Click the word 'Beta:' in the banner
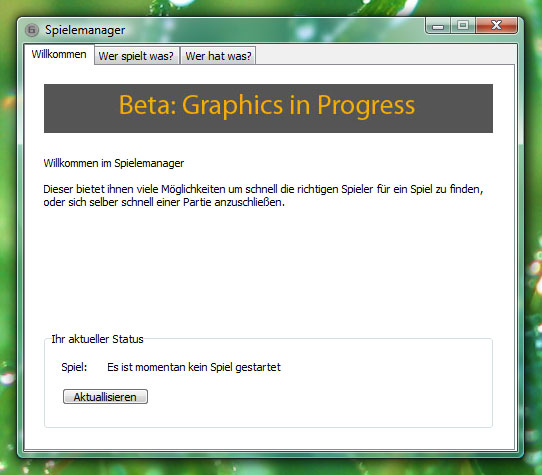The height and width of the screenshot is (475, 542). (x=148, y=105)
